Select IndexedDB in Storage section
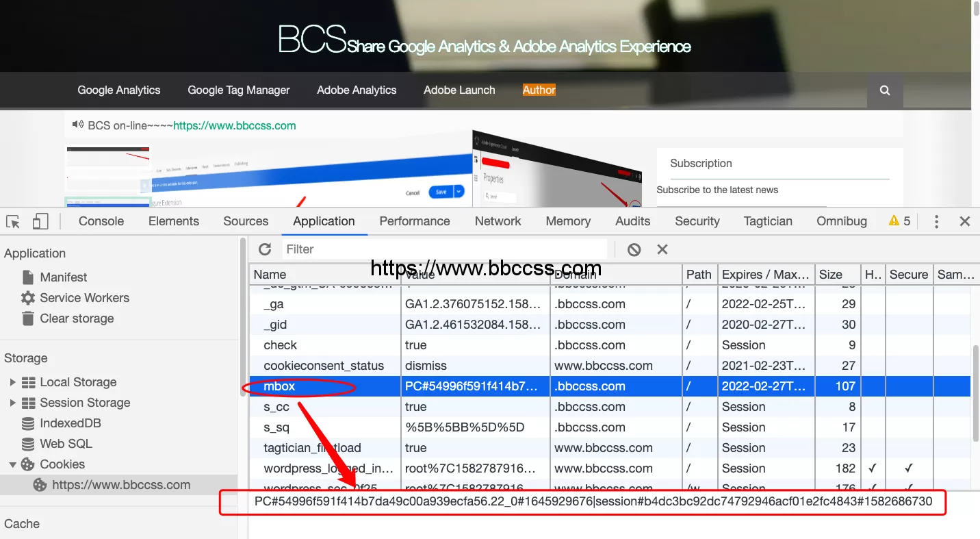This screenshot has height=539, width=980. point(70,423)
